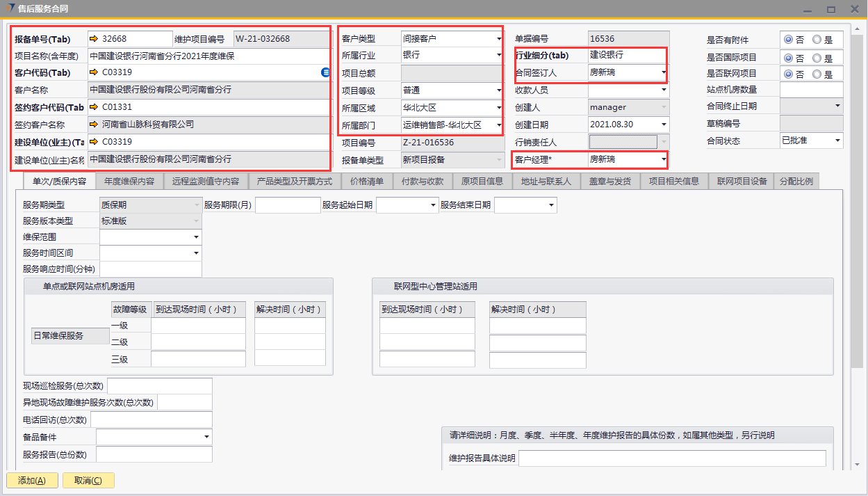Click the orange arrow in the 建设单位(业主) field
868x496 pixels.
coord(95,142)
